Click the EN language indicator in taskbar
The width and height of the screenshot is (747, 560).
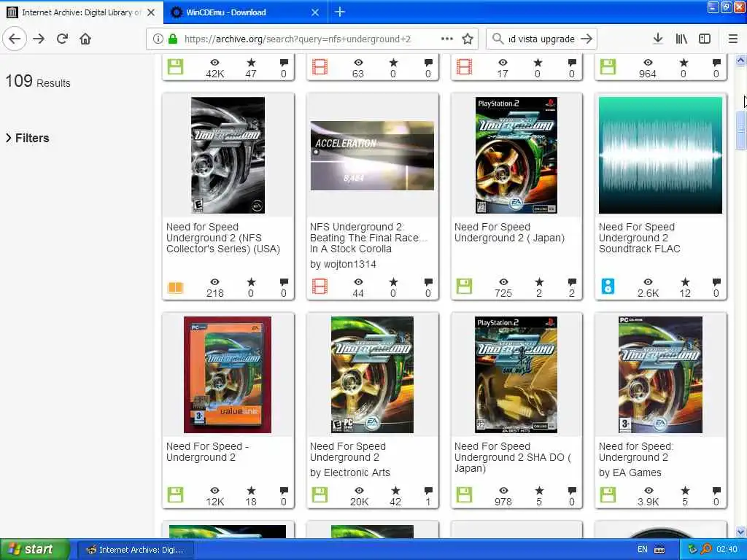coord(642,550)
